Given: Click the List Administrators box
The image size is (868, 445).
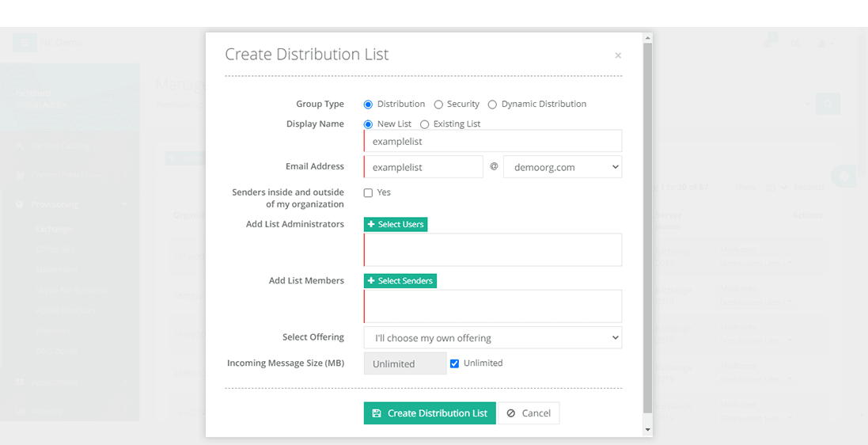Looking at the screenshot, I should coord(493,249).
